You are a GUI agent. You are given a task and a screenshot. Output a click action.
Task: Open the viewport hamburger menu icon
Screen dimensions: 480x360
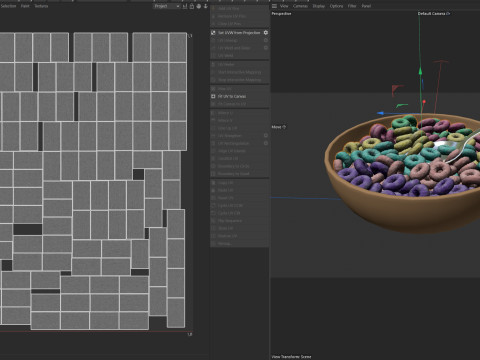(274, 6)
